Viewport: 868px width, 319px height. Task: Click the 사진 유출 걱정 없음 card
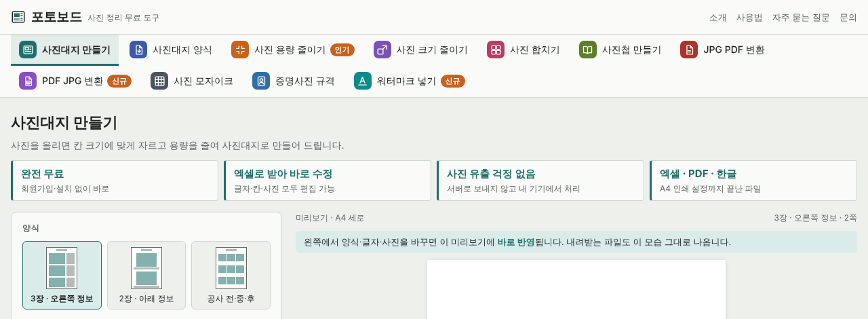point(540,181)
